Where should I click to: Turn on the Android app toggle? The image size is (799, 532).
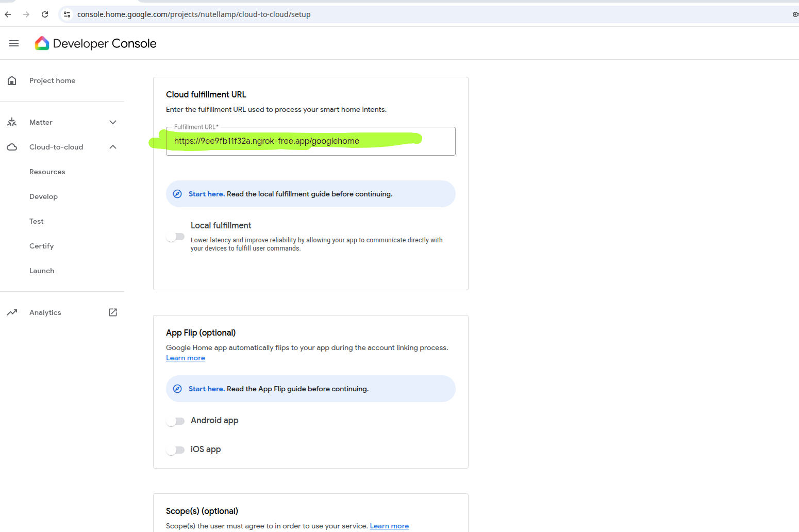click(176, 421)
